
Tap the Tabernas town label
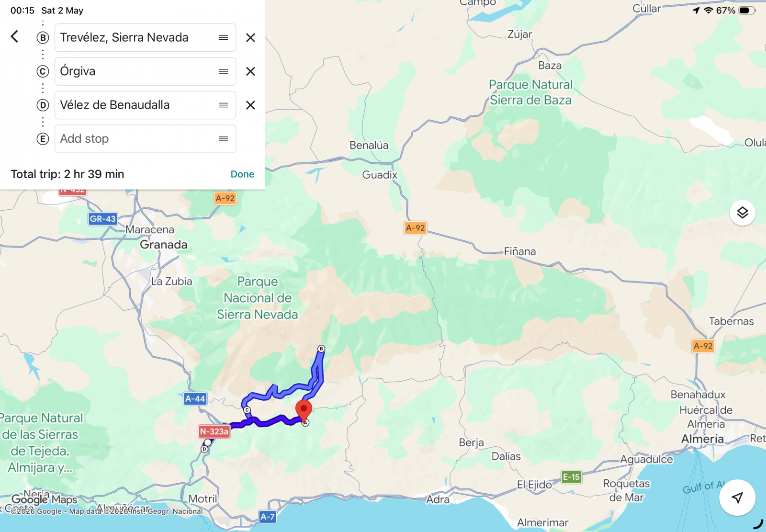point(731,321)
